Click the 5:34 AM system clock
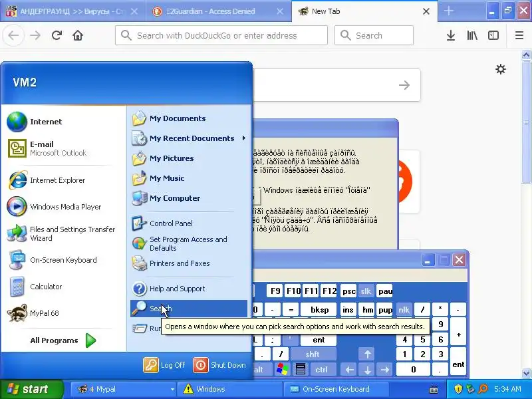This screenshot has height=399, width=532. coord(507,389)
